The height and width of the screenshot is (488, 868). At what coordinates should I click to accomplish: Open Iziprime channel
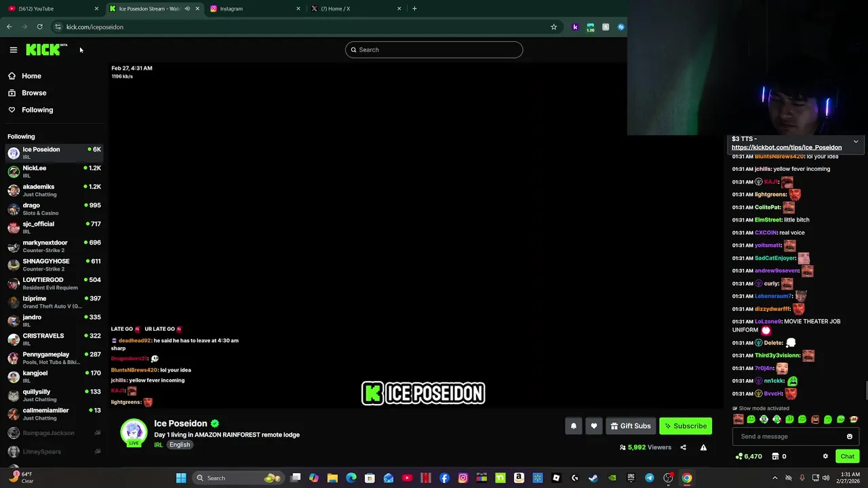point(54,302)
